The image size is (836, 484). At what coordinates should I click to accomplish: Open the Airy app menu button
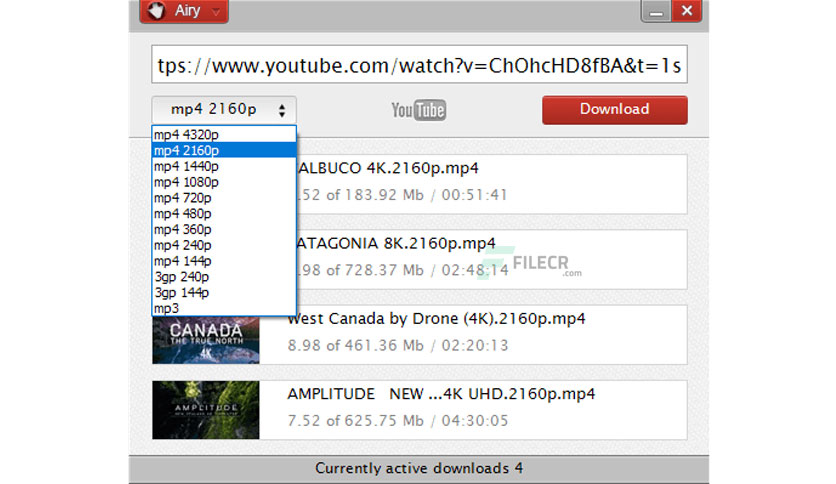pos(184,11)
